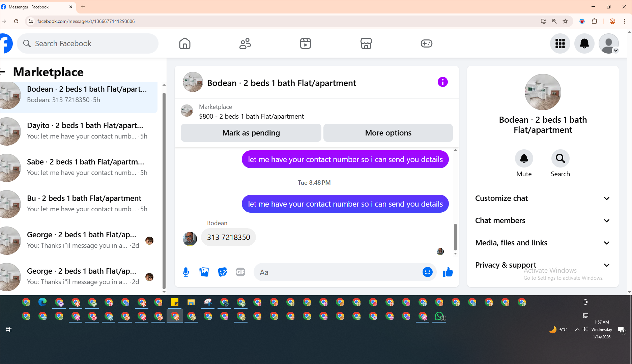Open the Gaming controller icon

tap(426, 43)
